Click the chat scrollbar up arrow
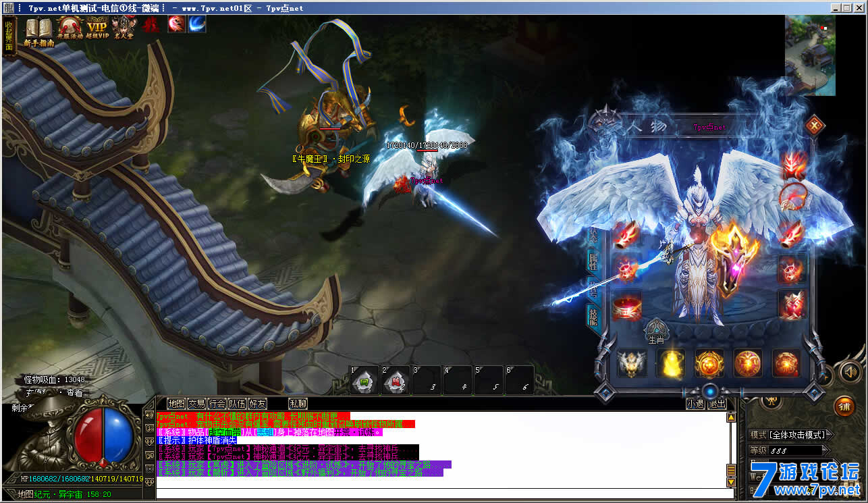The image size is (868, 503). pyautogui.click(x=731, y=418)
